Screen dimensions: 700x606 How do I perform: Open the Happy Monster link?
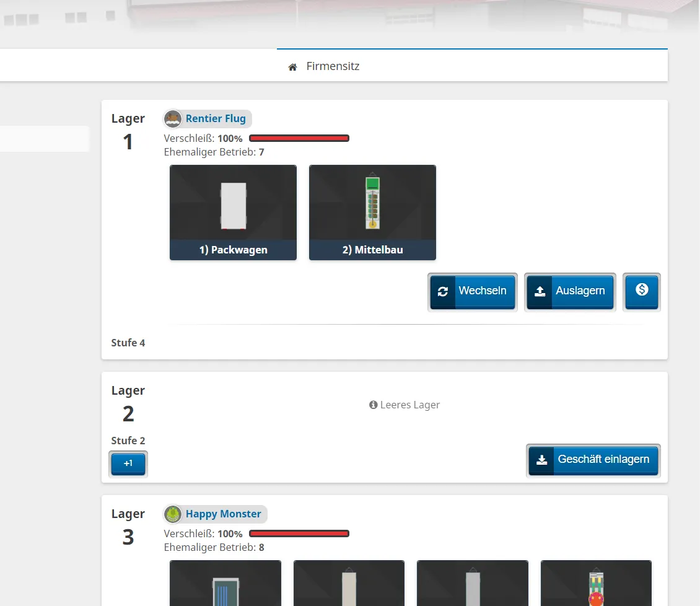(223, 514)
